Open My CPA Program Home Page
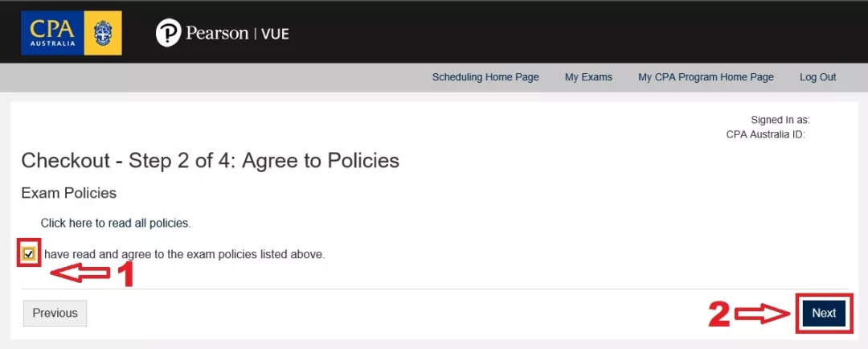The height and width of the screenshot is (349, 868). [x=706, y=77]
